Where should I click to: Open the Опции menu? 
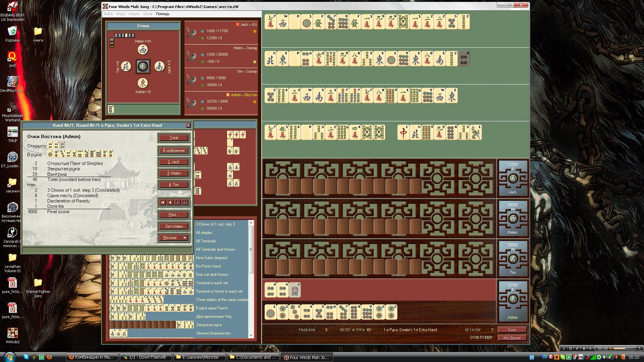(x=134, y=14)
